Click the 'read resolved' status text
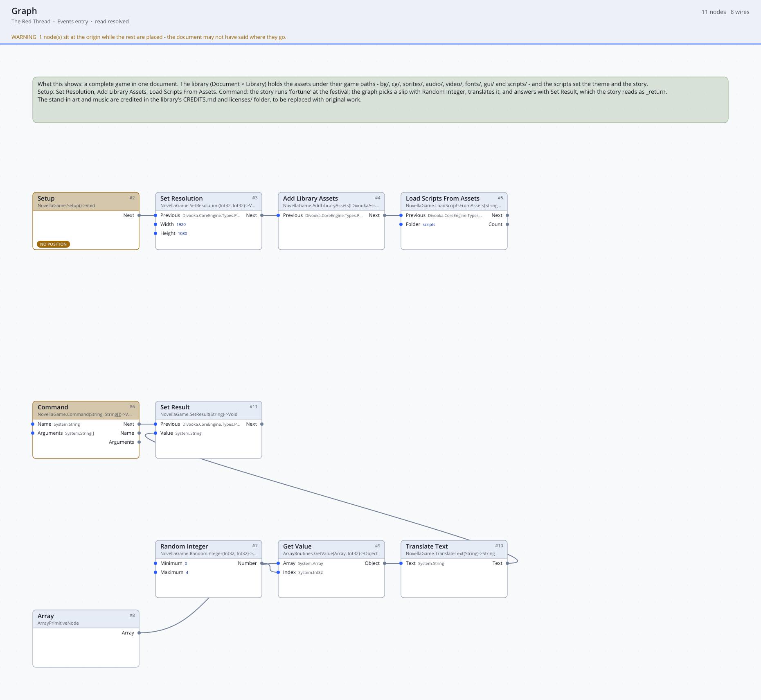This screenshot has height=700, width=761. (x=112, y=21)
